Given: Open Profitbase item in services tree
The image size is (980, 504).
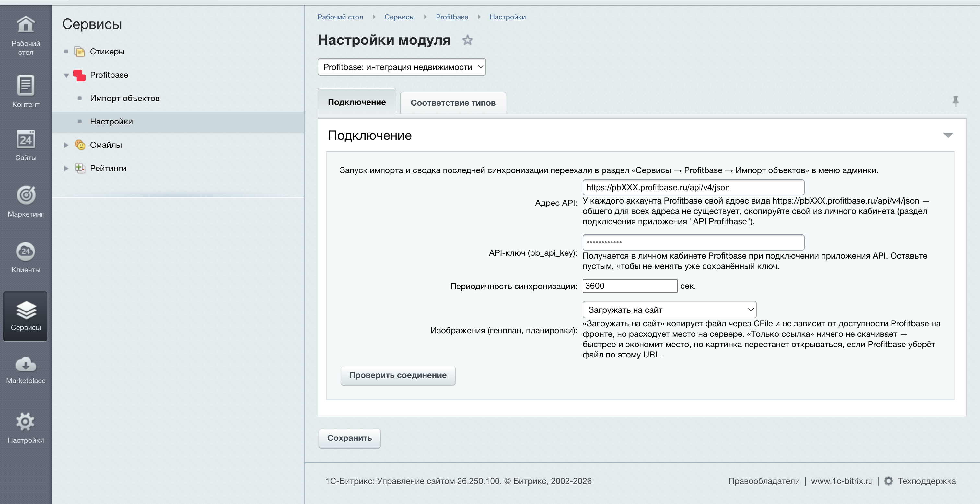Looking at the screenshot, I should (109, 75).
